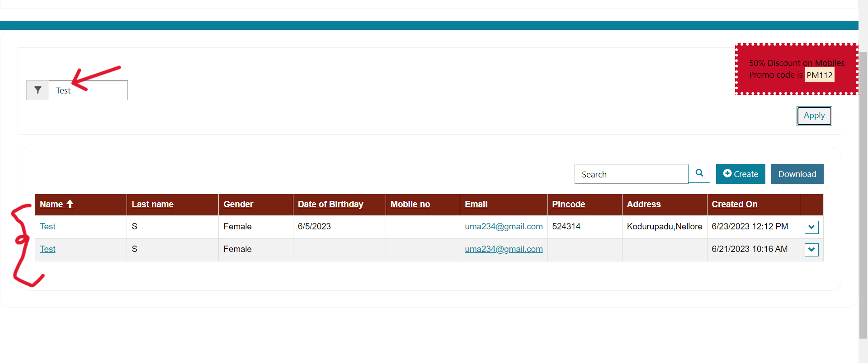The width and height of the screenshot is (868, 363).
Task: Sort by the Created On column header
Action: tap(734, 205)
